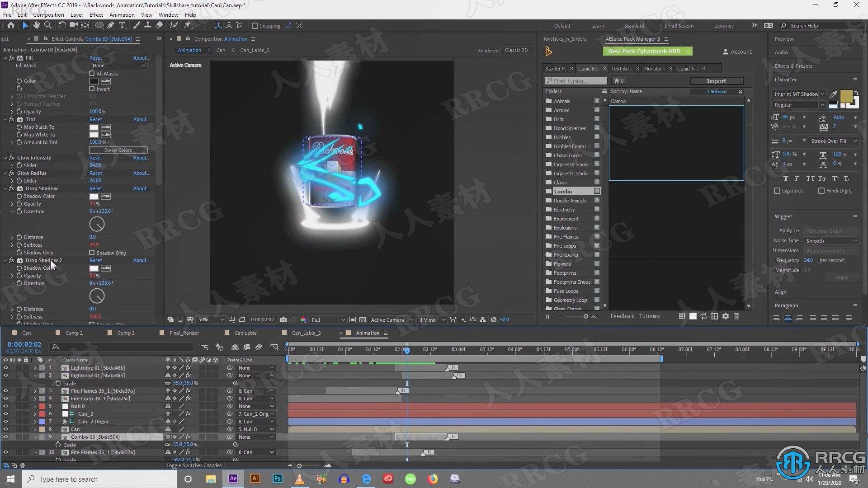Enable Shadow Only for Drop Shadow
Image resolution: width=868 pixels, height=488 pixels.
(x=92, y=253)
